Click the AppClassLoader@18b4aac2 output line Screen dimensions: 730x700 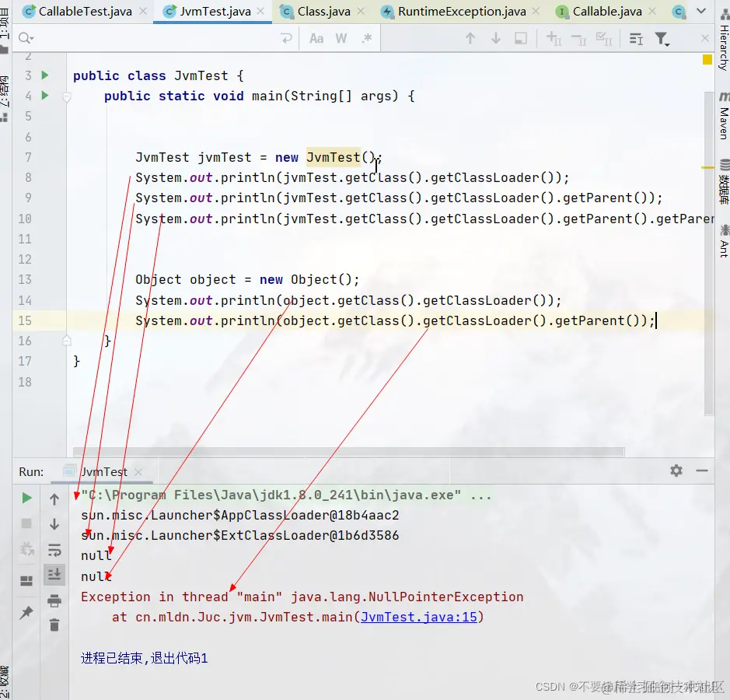[239, 515]
